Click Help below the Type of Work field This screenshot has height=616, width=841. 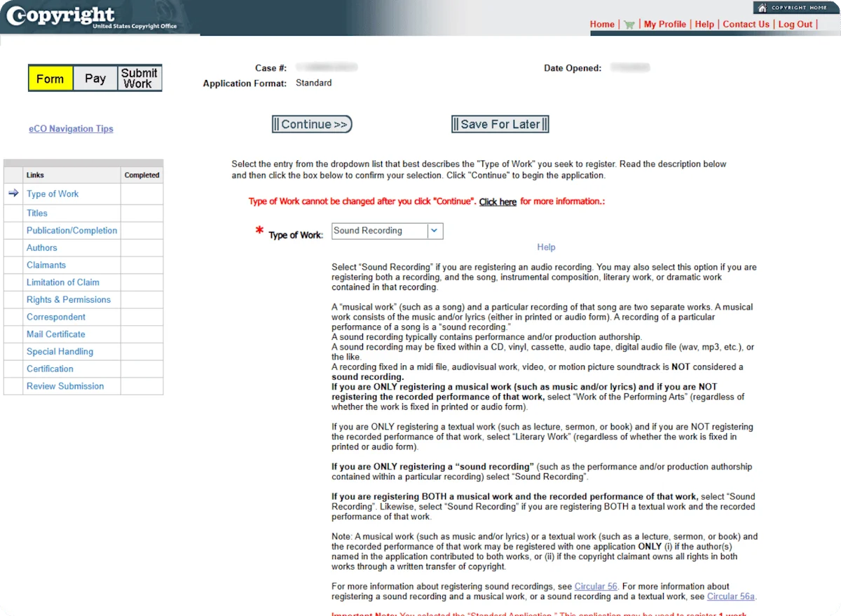pos(546,247)
